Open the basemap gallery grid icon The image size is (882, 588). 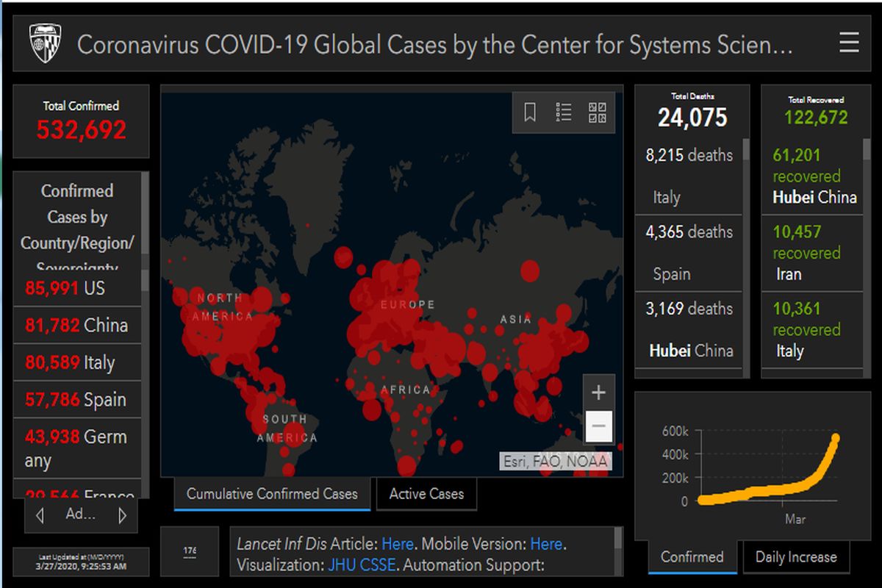[x=598, y=112]
